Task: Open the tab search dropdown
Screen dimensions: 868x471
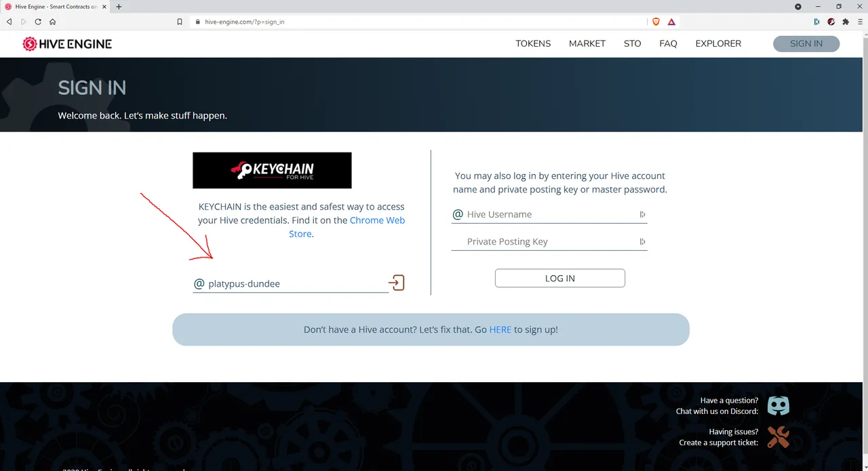Action: pos(798,7)
